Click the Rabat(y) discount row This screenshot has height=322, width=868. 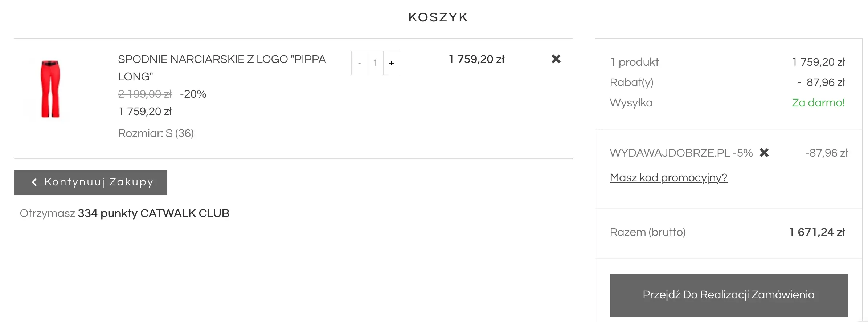click(x=631, y=82)
